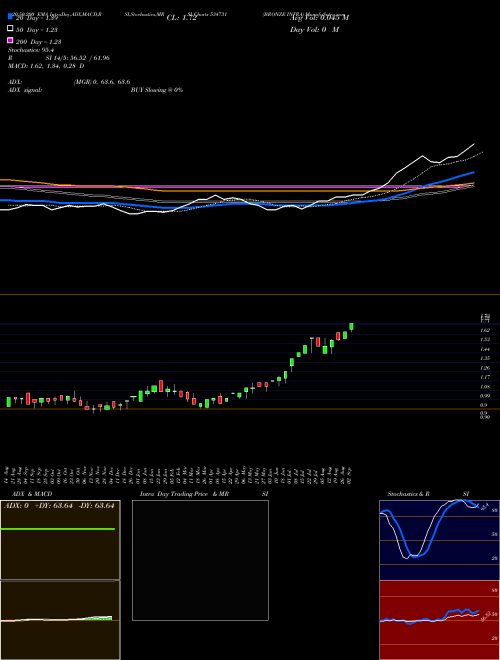Click the 'Stochastics & R' panel title
500x660 pixels.
click(408, 494)
